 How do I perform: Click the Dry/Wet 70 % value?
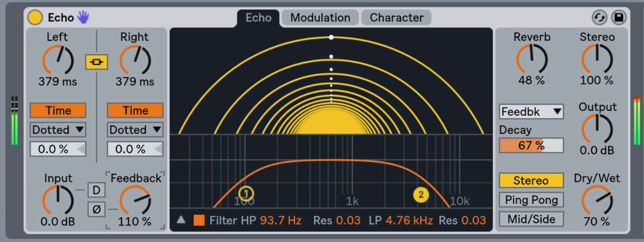[x=597, y=221]
